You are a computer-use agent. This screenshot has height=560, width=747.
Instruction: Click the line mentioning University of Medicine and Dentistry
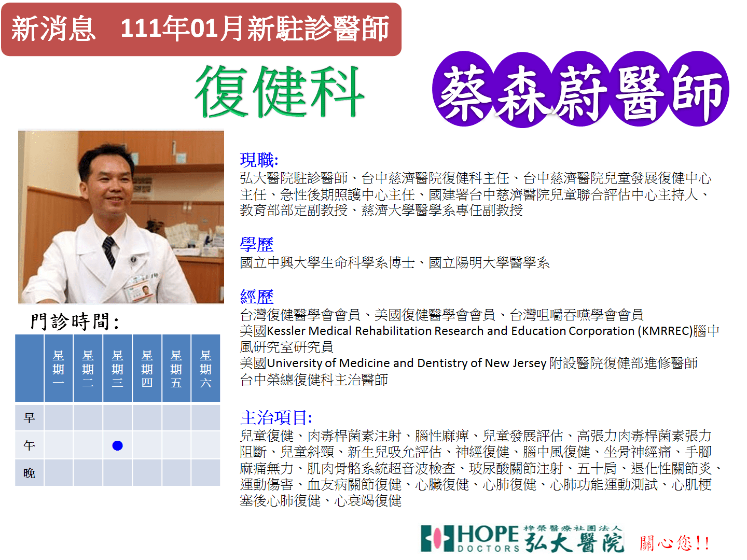click(469, 363)
